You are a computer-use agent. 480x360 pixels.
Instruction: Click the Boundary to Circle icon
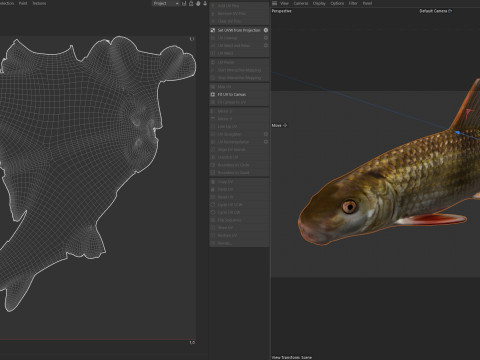pos(213,165)
